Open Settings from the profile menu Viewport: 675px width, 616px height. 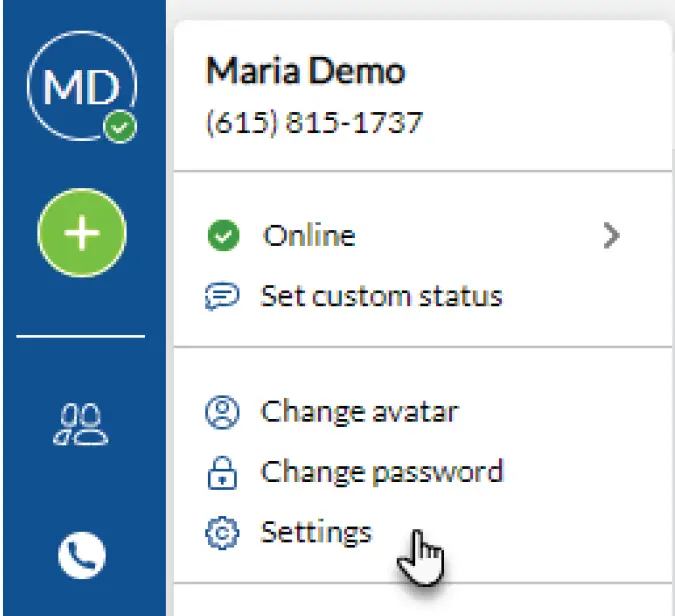tap(316, 533)
